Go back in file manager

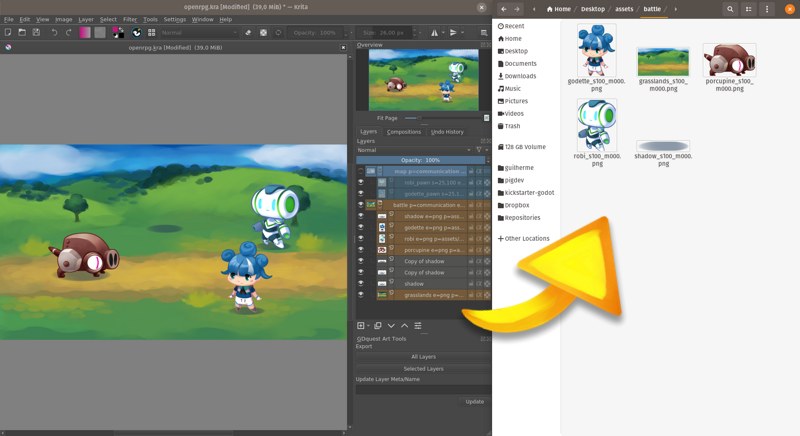504,9
